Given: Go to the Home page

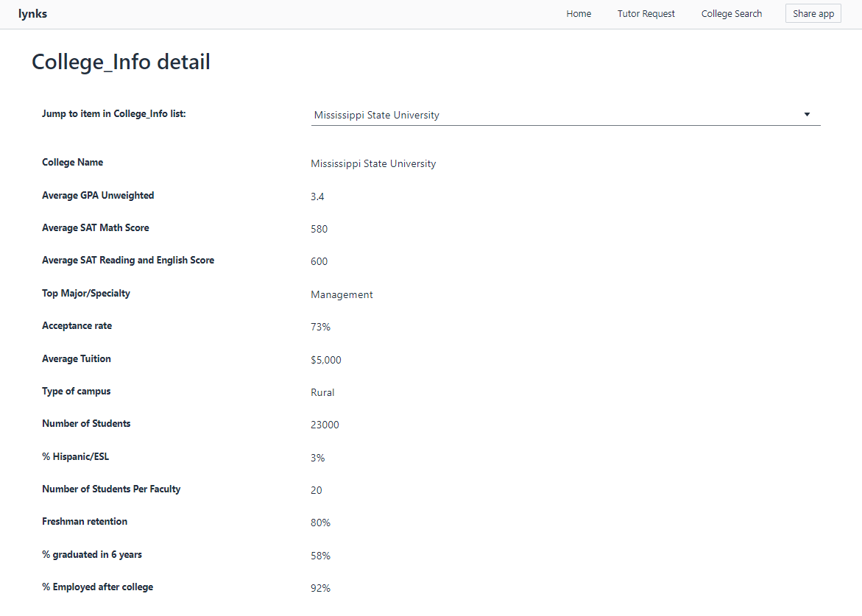Looking at the screenshot, I should tap(579, 14).
